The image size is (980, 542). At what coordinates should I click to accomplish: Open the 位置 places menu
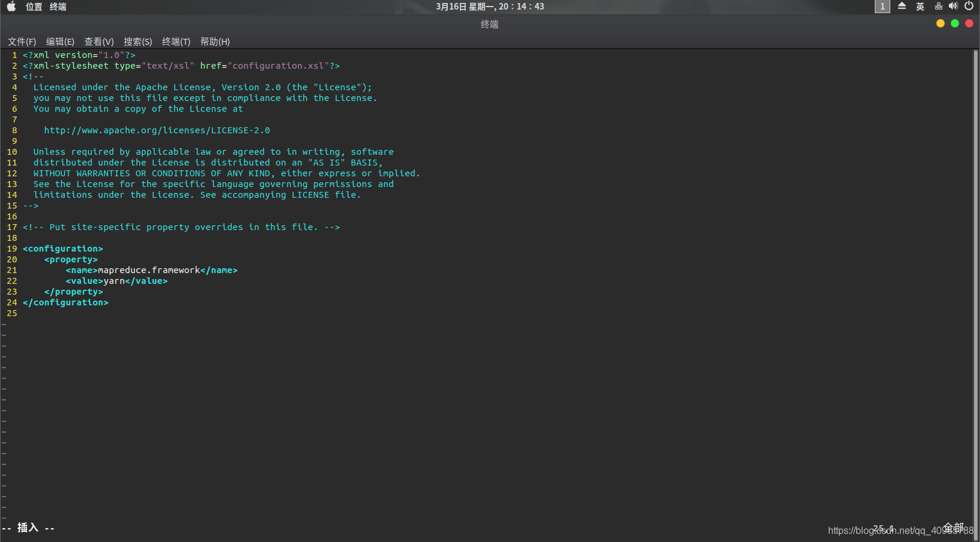[34, 7]
